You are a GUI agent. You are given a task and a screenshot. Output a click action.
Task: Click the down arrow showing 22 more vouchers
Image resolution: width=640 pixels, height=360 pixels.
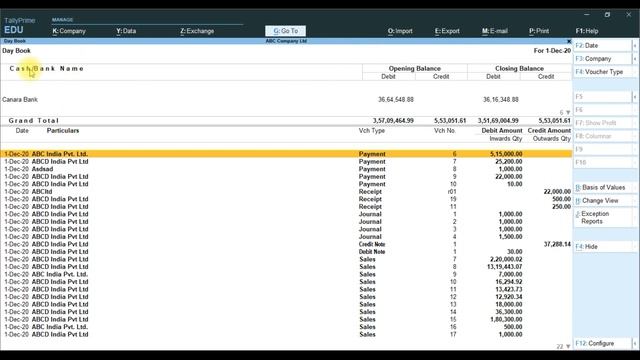pyautogui.click(x=568, y=347)
